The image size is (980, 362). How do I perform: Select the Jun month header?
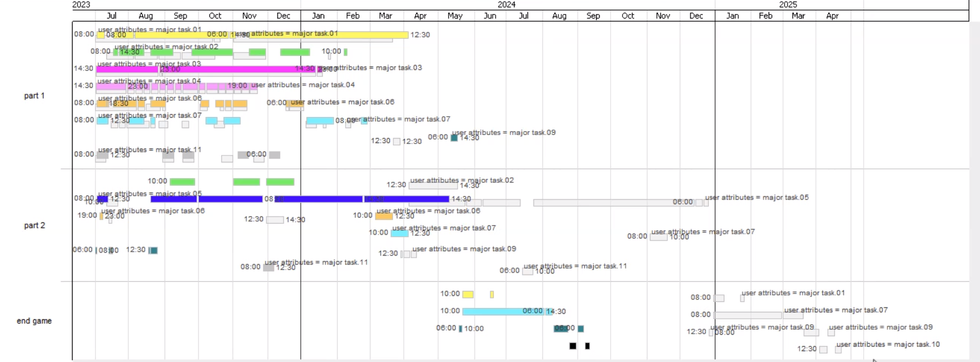[490, 16]
